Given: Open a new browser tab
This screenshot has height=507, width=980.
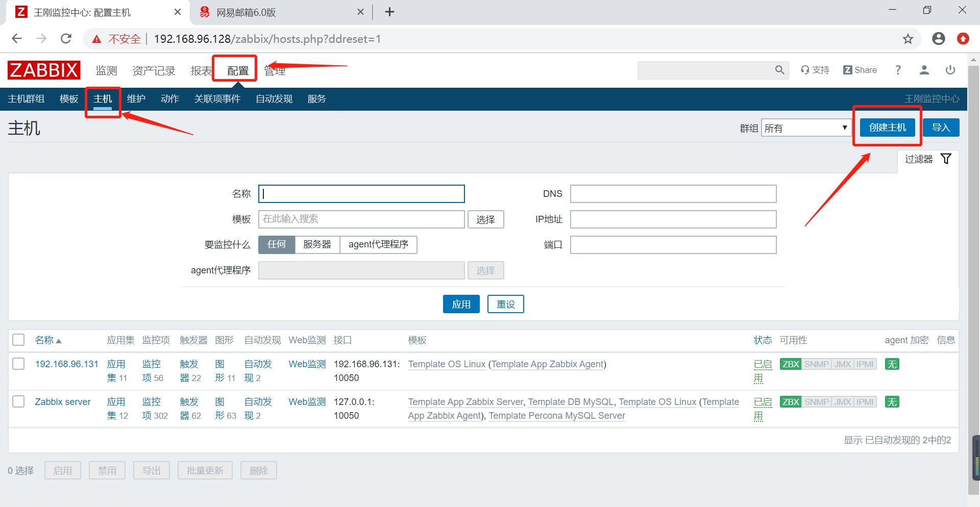Looking at the screenshot, I should pyautogui.click(x=389, y=12).
